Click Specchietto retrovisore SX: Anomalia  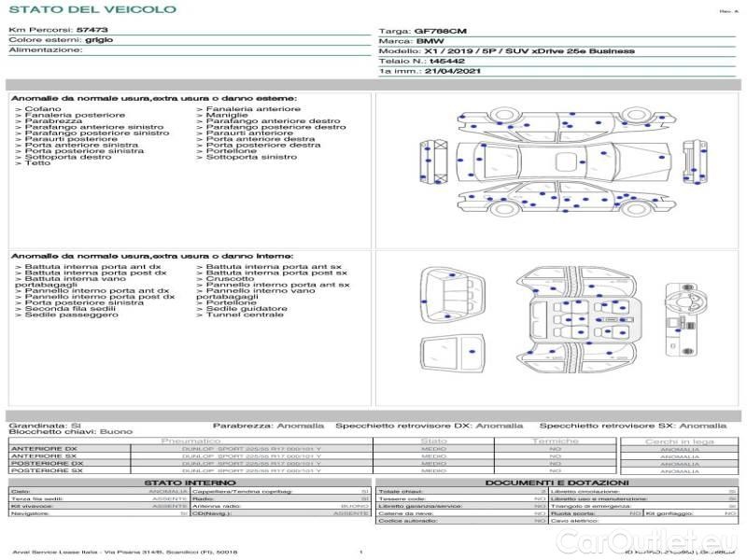633,426
